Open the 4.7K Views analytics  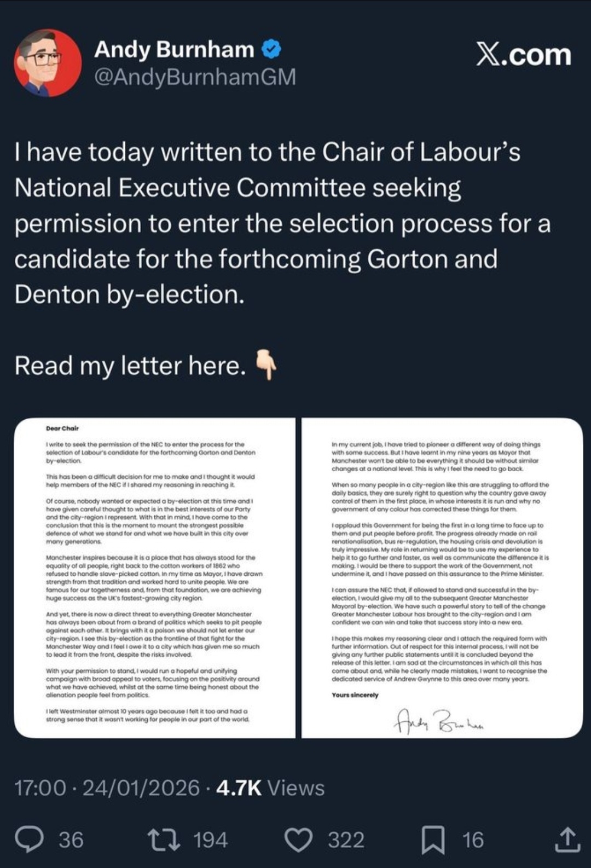[x=270, y=788]
